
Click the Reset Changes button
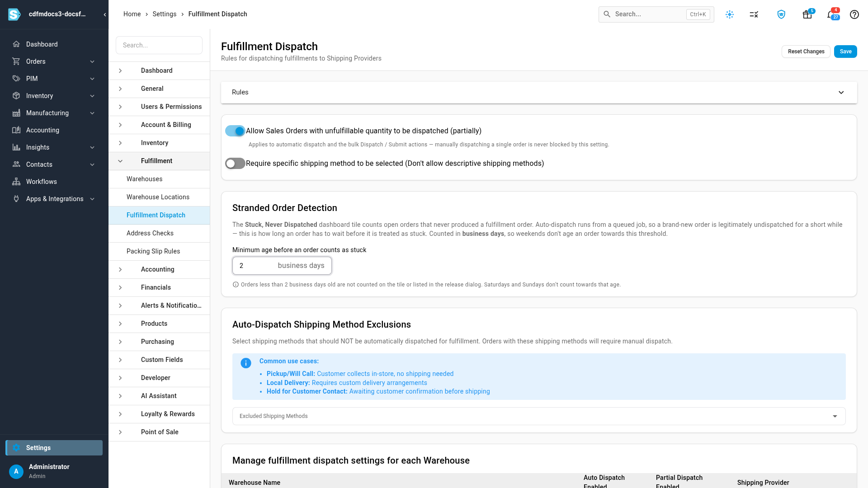coord(806,52)
